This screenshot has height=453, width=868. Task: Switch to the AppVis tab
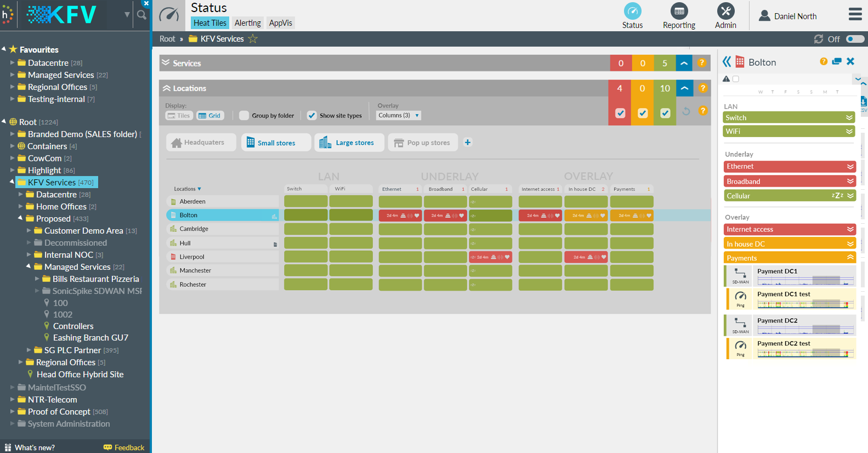click(280, 23)
